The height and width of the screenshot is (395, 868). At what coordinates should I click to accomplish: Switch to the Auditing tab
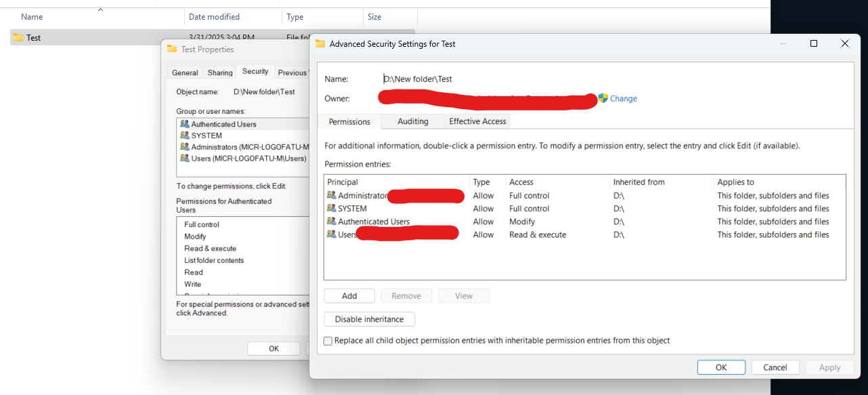point(412,121)
